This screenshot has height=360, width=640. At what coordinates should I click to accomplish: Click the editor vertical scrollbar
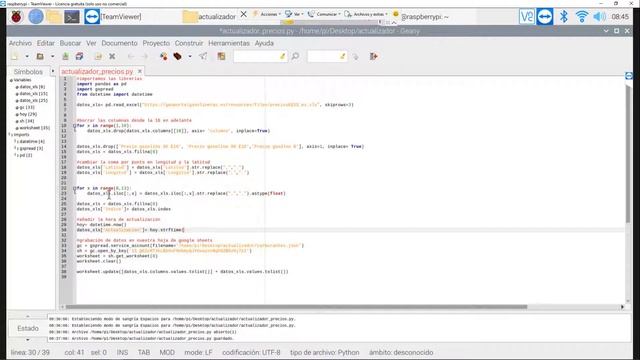pyautogui.click(x=628, y=153)
